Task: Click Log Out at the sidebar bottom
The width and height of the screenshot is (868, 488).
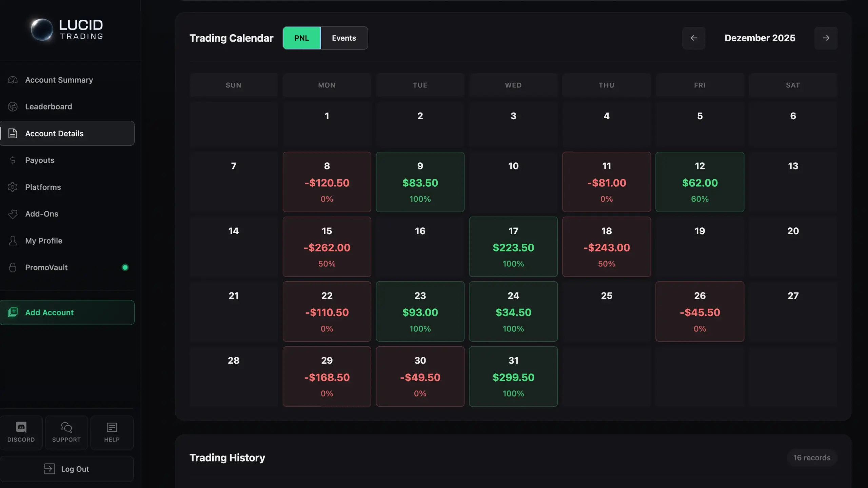Action: tap(67, 469)
